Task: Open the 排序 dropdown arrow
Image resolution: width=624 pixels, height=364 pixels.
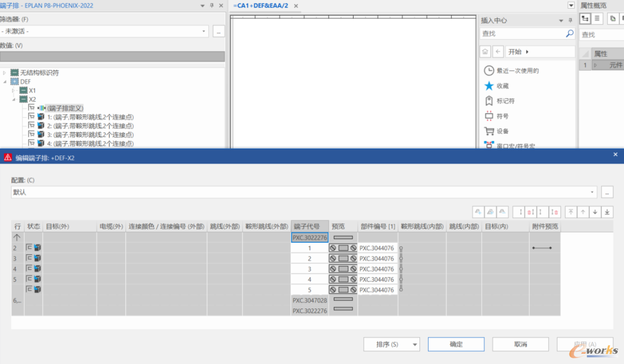Action: click(x=415, y=344)
